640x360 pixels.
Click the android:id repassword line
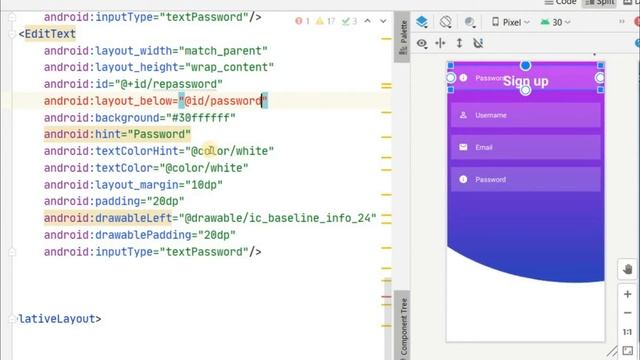click(x=133, y=84)
